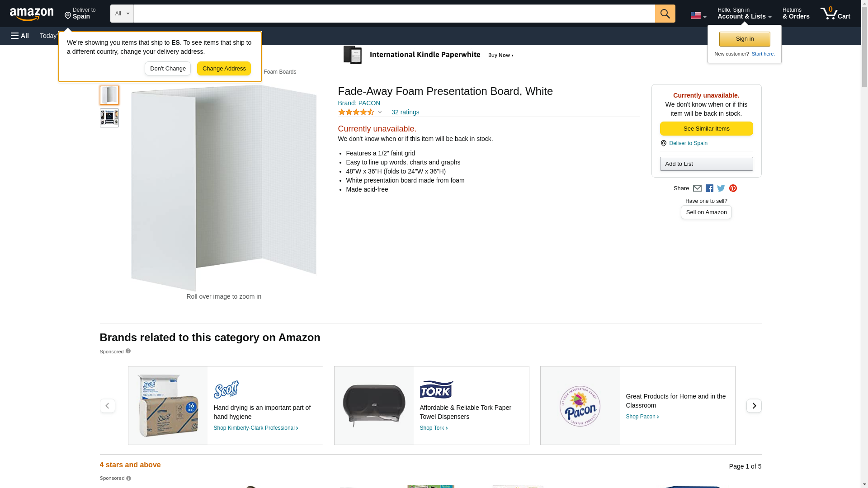Click into the Amazon search field

[x=394, y=14]
